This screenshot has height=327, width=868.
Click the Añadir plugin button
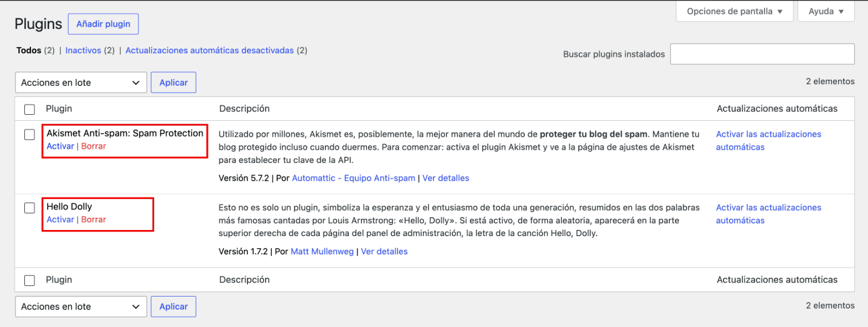click(x=103, y=24)
